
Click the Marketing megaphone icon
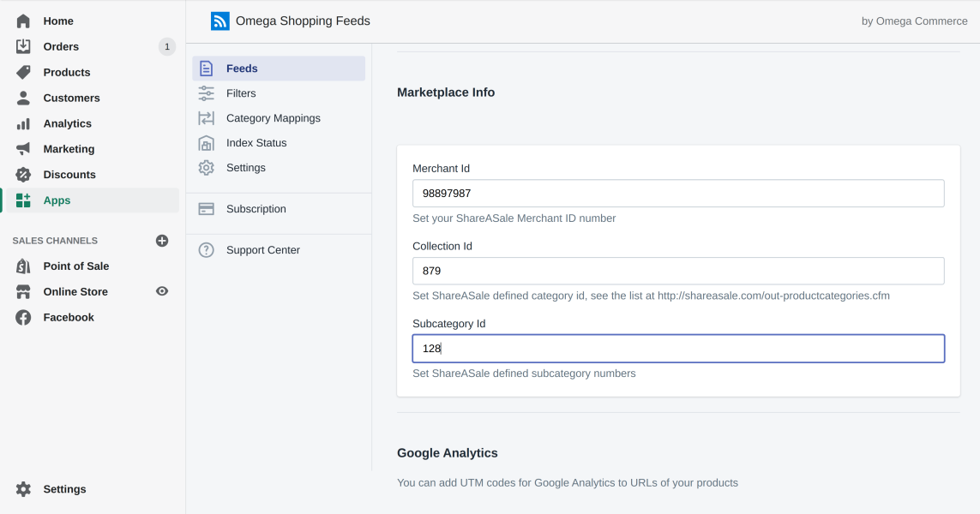pyautogui.click(x=23, y=149)
